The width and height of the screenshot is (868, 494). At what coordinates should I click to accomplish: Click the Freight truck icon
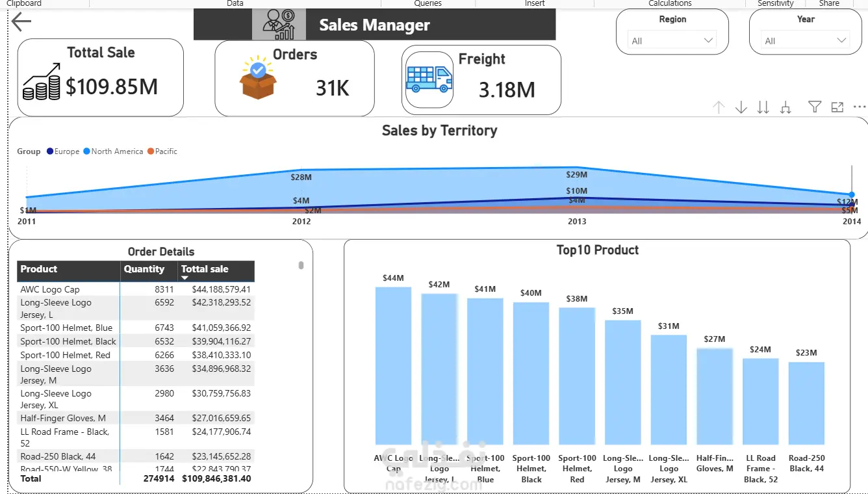point(429,79)
